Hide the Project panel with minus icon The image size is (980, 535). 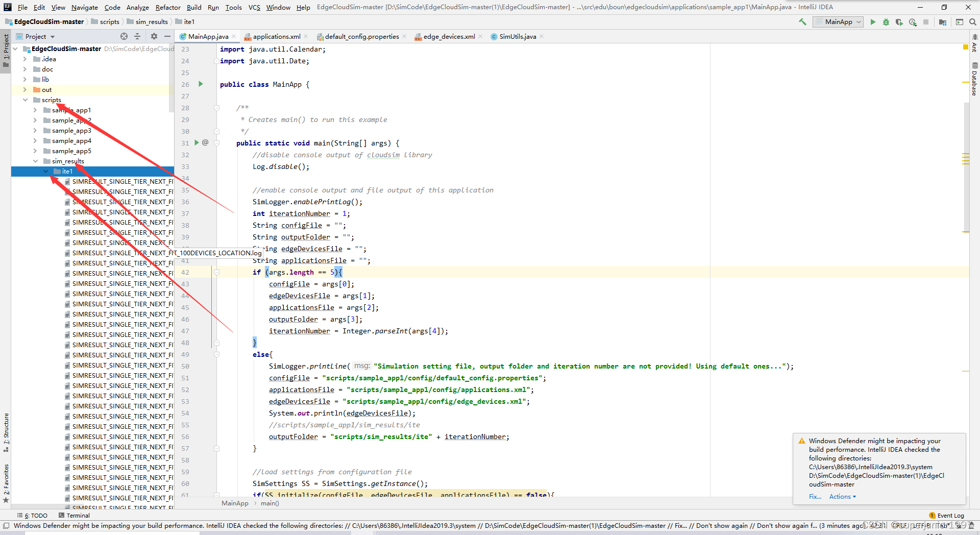point(167,36)
